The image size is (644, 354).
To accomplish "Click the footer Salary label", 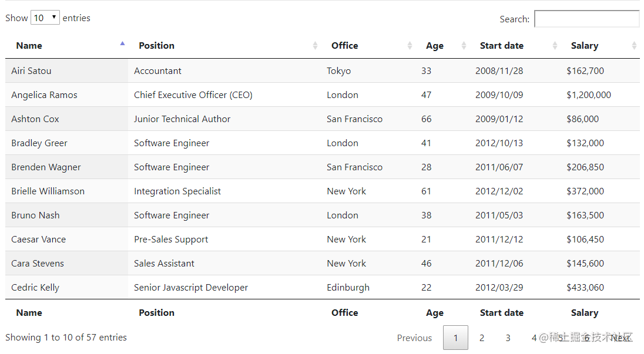I will click(585, 313).
